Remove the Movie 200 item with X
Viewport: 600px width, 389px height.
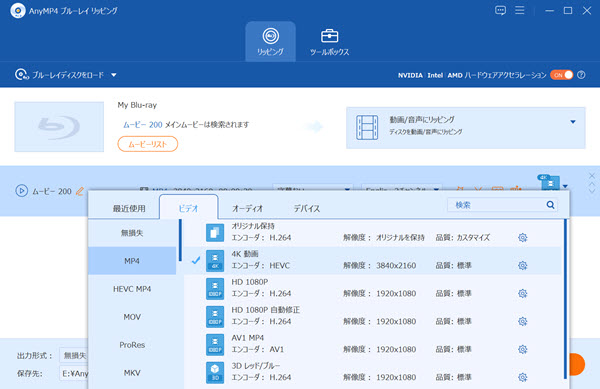[x=592, y=176]
